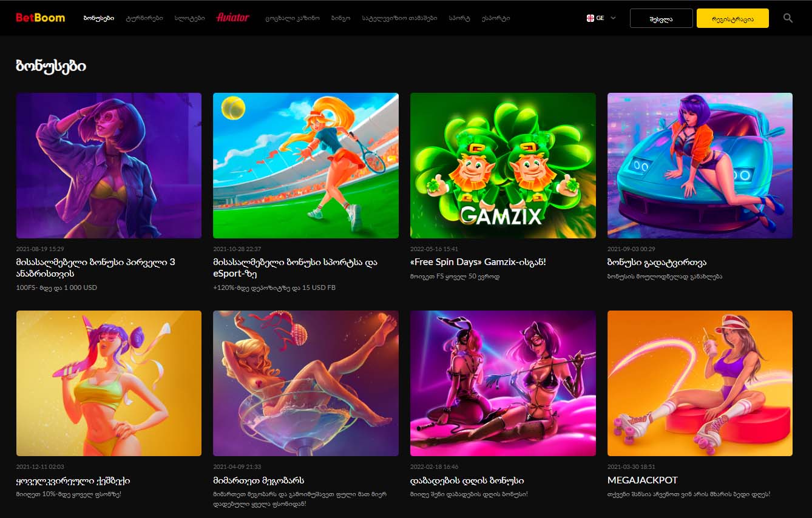
Task: Go to the ტურნირები section
Action: coord(144,18)
